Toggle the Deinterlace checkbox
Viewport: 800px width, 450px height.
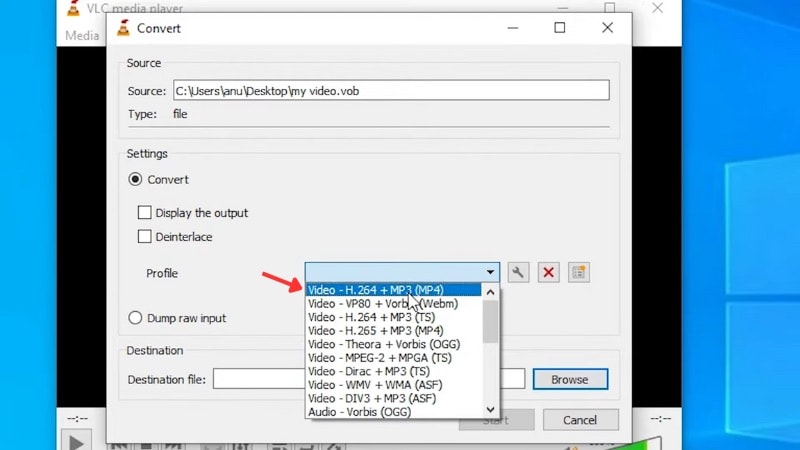[x=145, y=236]
